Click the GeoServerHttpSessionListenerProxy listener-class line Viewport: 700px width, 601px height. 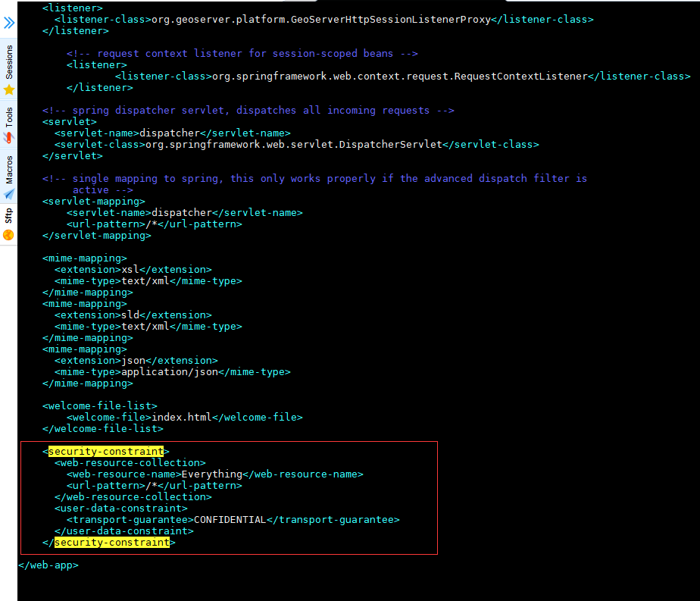pyautogui.click(x=324, y=20)
